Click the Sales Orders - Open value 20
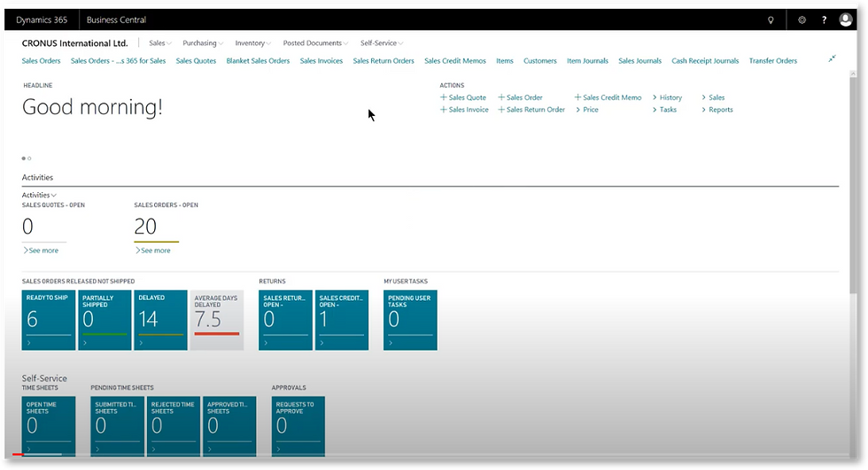Screen dimensions: 868x470 coord(145,227)
